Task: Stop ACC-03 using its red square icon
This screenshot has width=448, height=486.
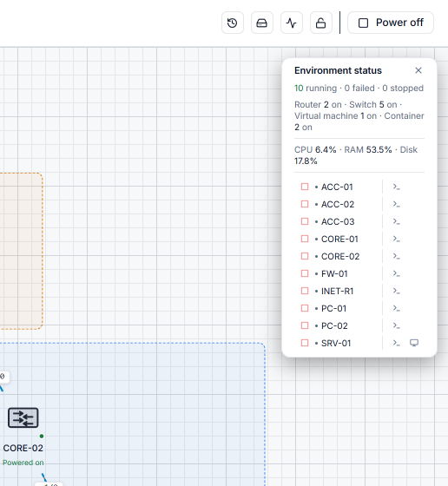Action: 305,221
